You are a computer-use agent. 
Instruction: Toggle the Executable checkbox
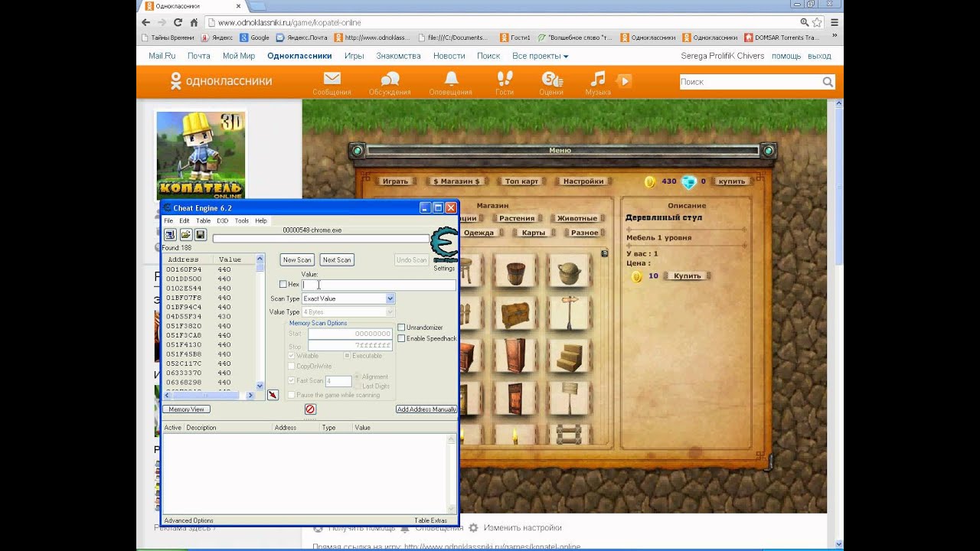[x=347, y=356]
